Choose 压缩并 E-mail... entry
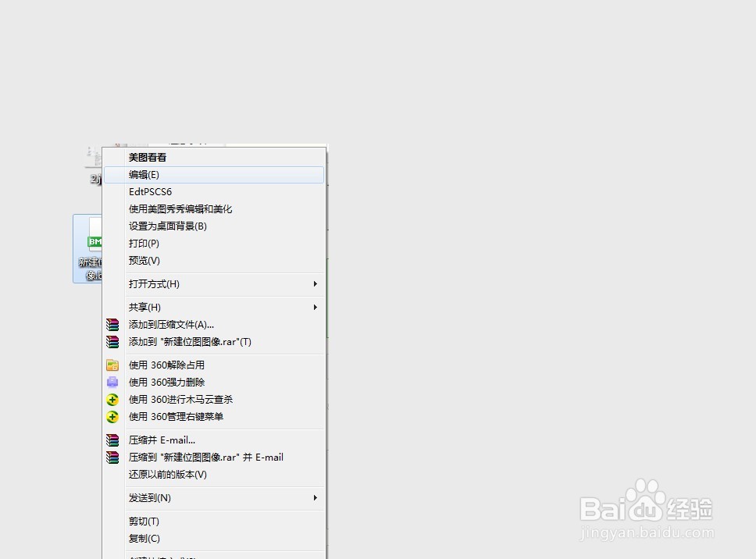 click(x=214, y=440)
